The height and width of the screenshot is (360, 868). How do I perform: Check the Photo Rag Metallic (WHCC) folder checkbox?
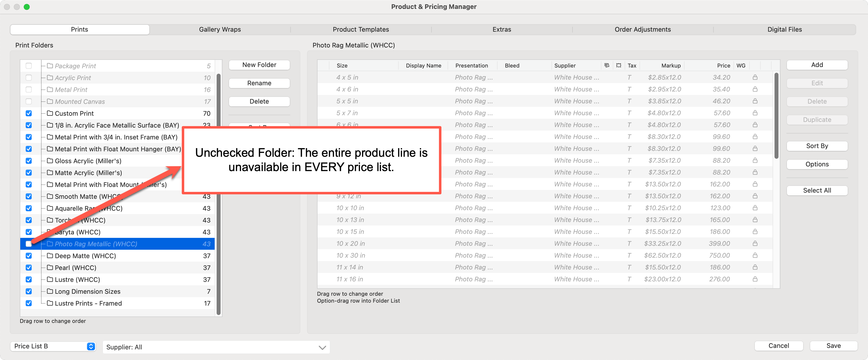coord(29,244)
